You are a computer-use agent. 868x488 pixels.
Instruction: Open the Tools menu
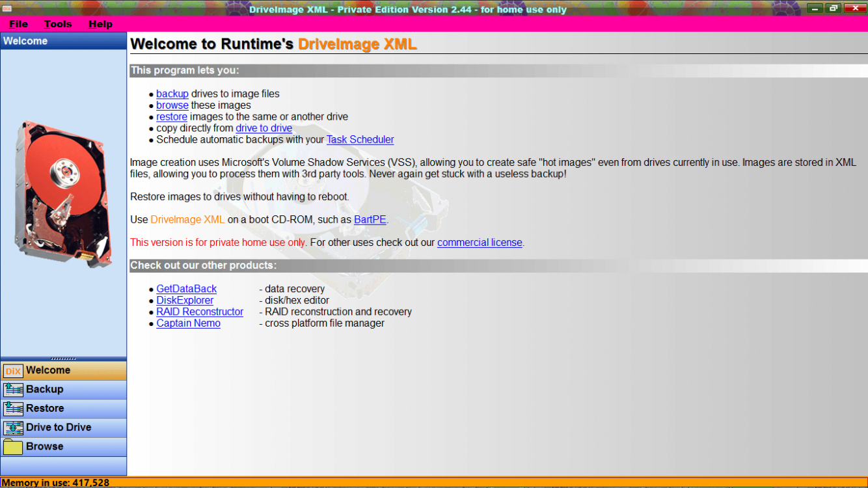58,24
